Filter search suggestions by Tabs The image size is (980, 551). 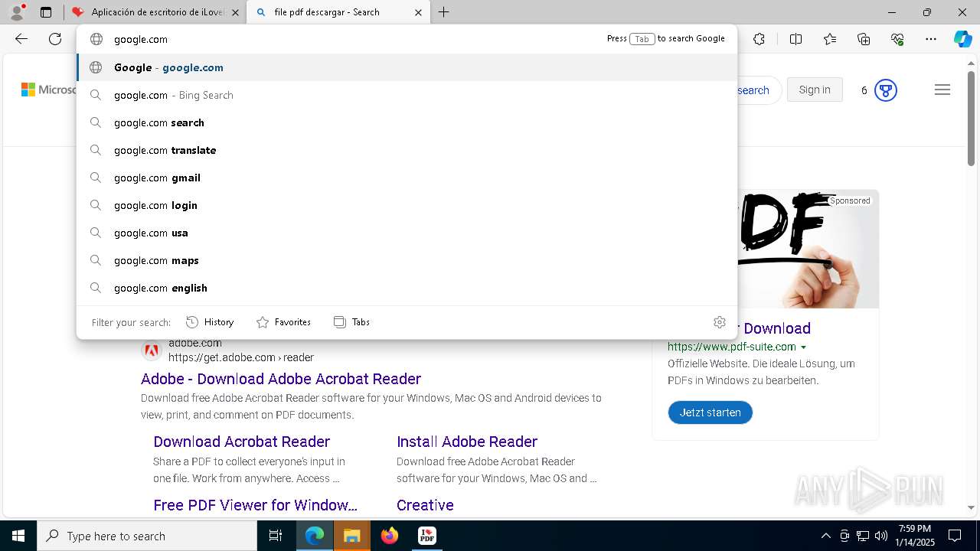[x=351, y=322]
